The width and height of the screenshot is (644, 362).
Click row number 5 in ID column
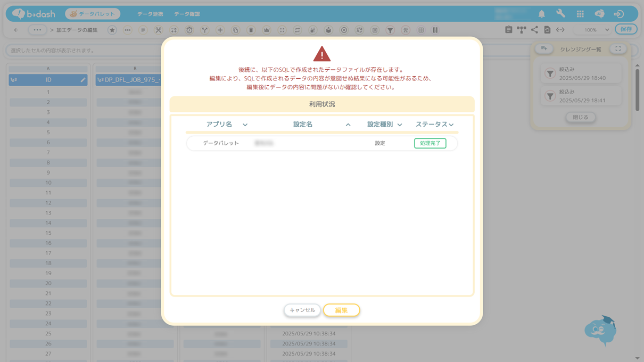point(48,132)
